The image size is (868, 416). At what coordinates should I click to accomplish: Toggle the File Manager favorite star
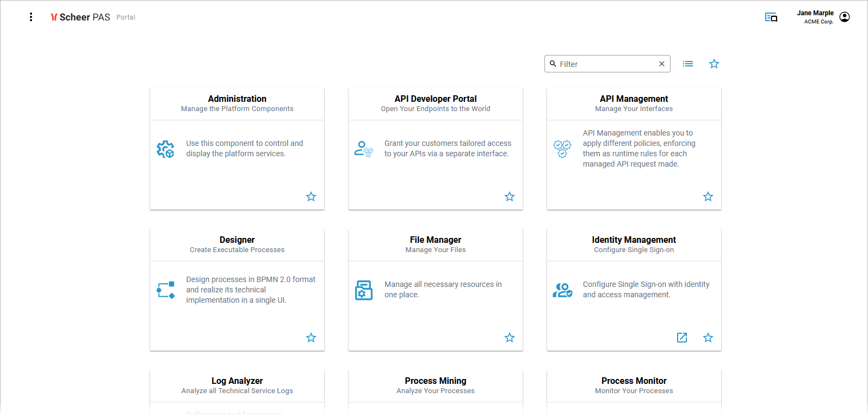coord(510,338)
